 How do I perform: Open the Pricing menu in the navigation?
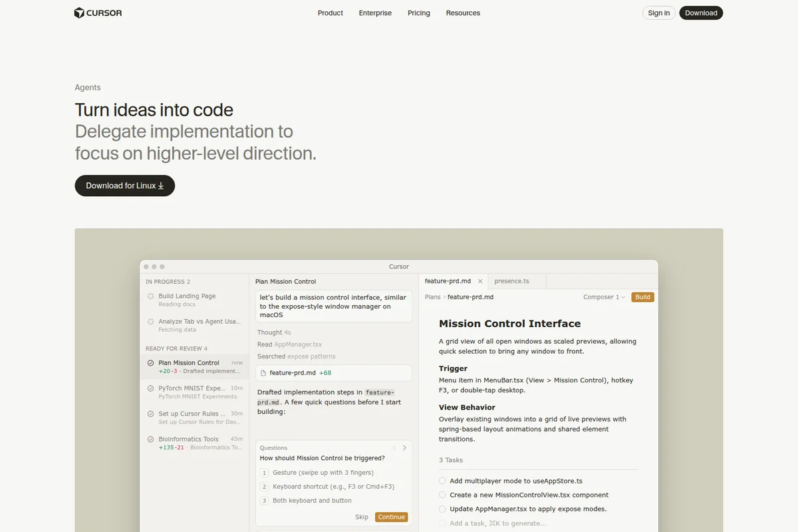point(418,13)
